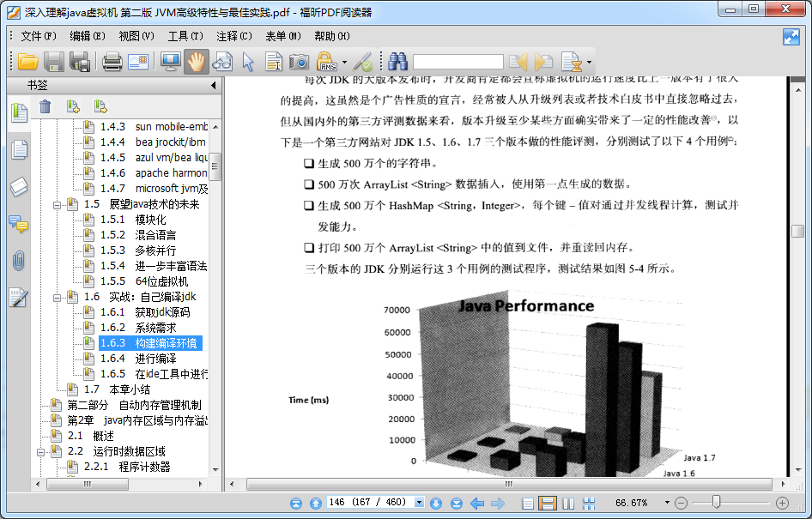Click the search text field
The width and height of the screenshot is (812, 519).
point(458,62)
